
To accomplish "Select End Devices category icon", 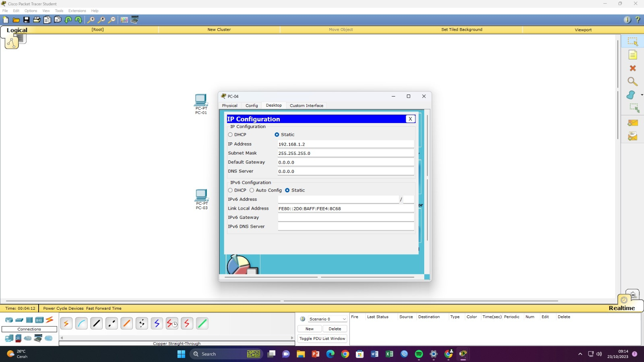I will pyautogui.click(x=9, y=339).
